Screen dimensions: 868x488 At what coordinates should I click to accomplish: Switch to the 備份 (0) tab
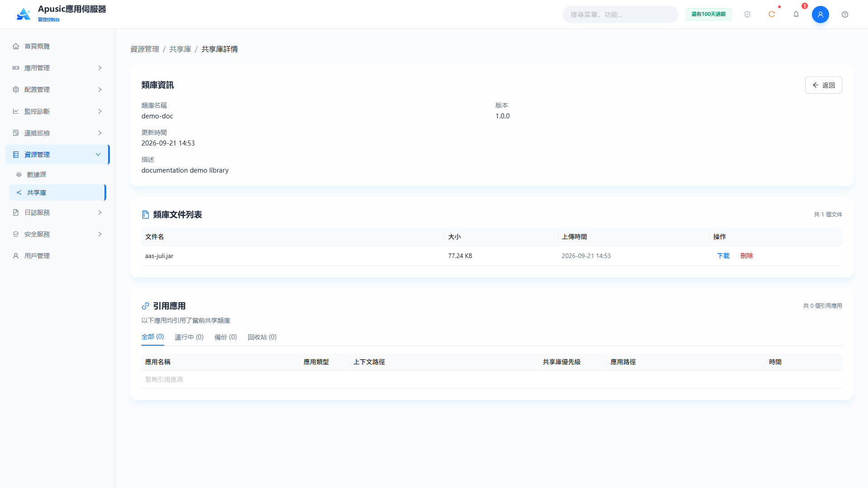(x=226, y=337)
